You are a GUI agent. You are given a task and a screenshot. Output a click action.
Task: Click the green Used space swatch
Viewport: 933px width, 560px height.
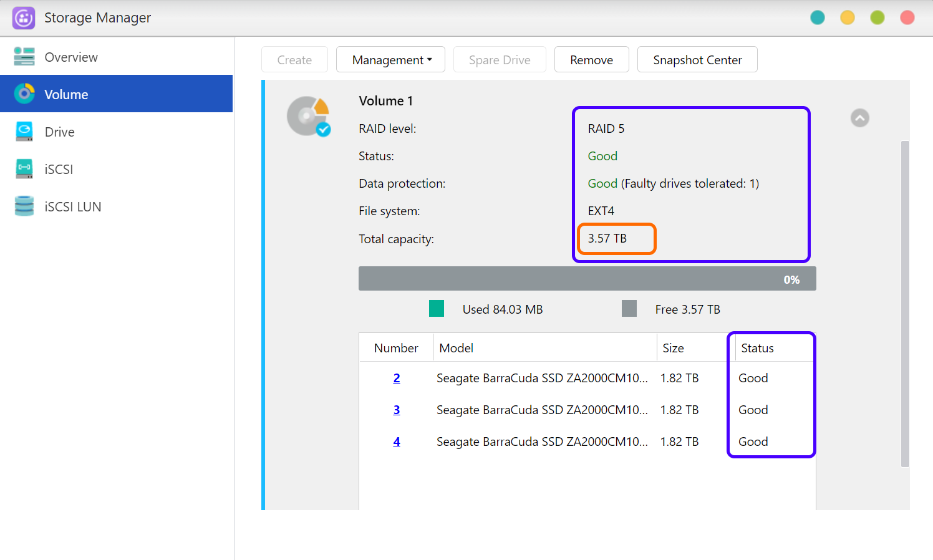click(x=437, y=309)
